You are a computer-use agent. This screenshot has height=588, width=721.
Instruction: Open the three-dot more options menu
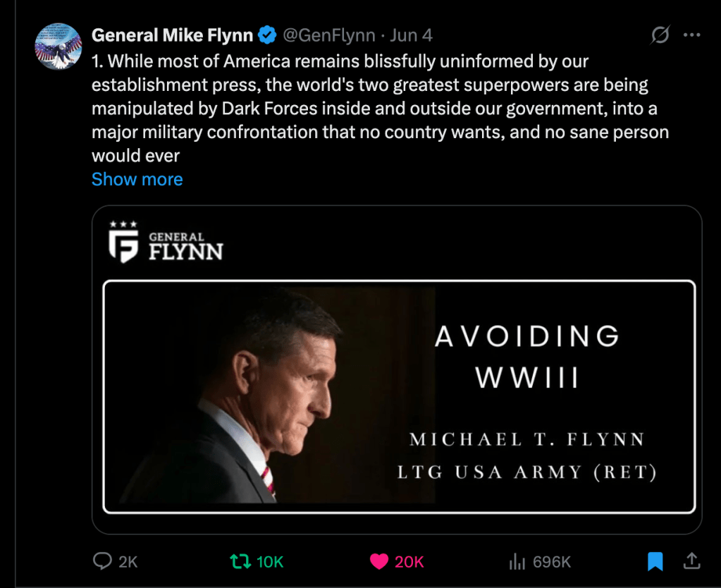693,35
